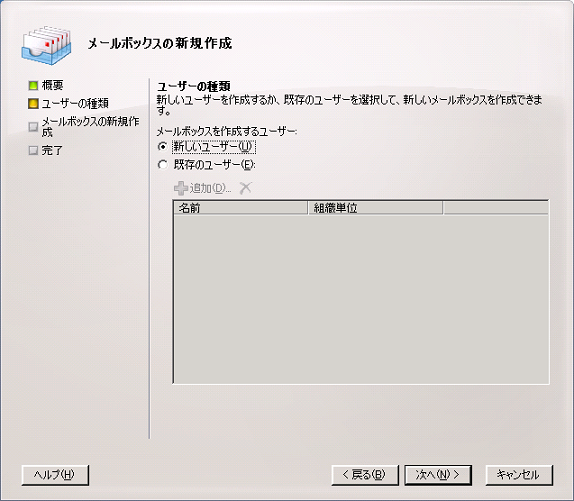Select the 新しいユーザー(U) radio button
The height and width of the screenshot is (501, 574).
[x=163, y=147]
